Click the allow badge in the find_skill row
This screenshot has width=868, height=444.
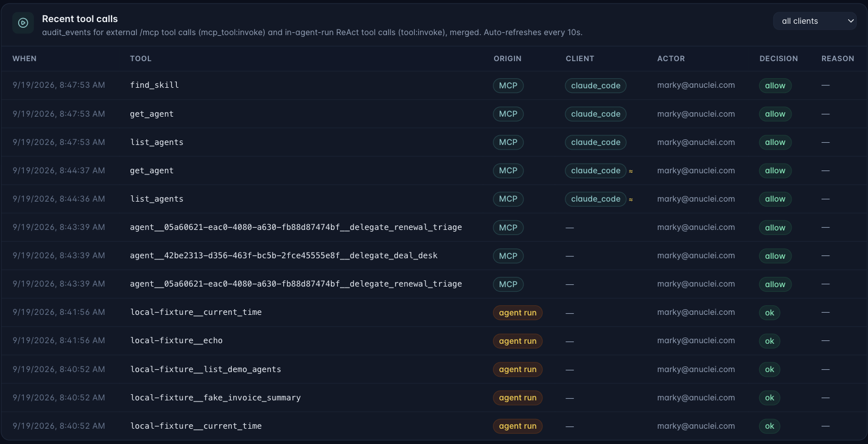pos(775,86)
